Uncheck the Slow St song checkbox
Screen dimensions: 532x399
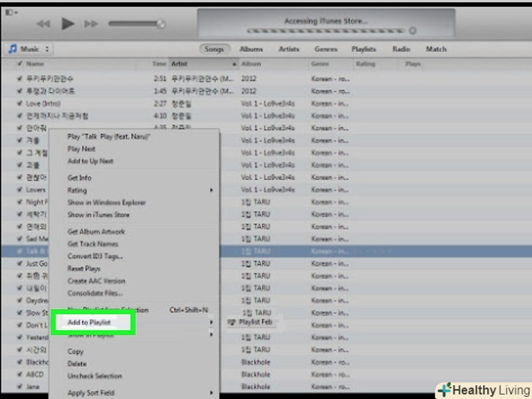pyautogui.click(x=20, y=313)
